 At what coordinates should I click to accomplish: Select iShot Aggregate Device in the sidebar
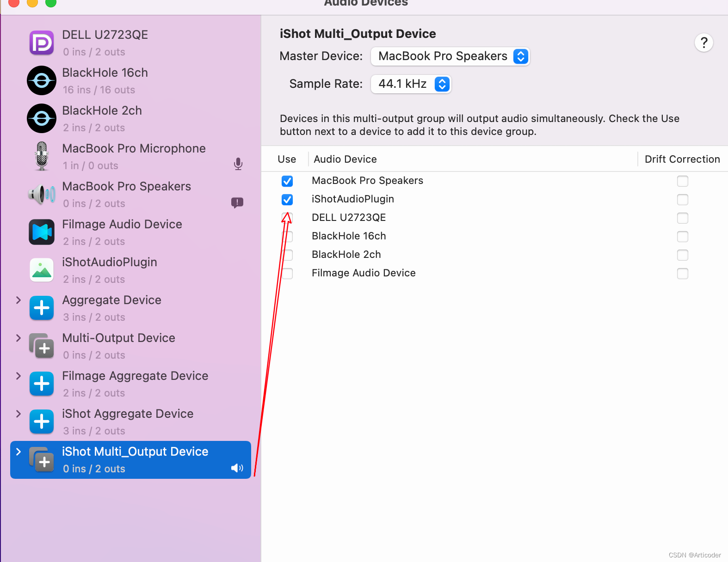click(x=130, y=422)
